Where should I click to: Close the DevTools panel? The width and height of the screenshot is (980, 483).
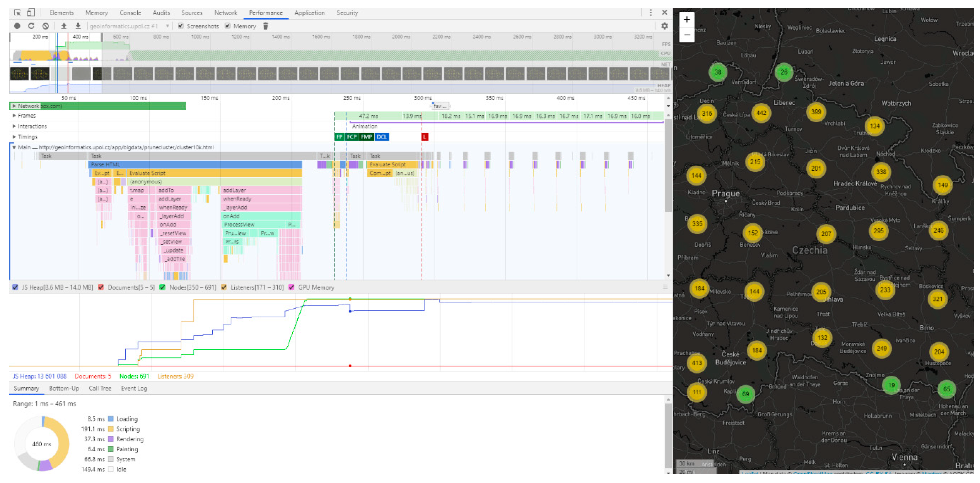click(x=664, y=13)
